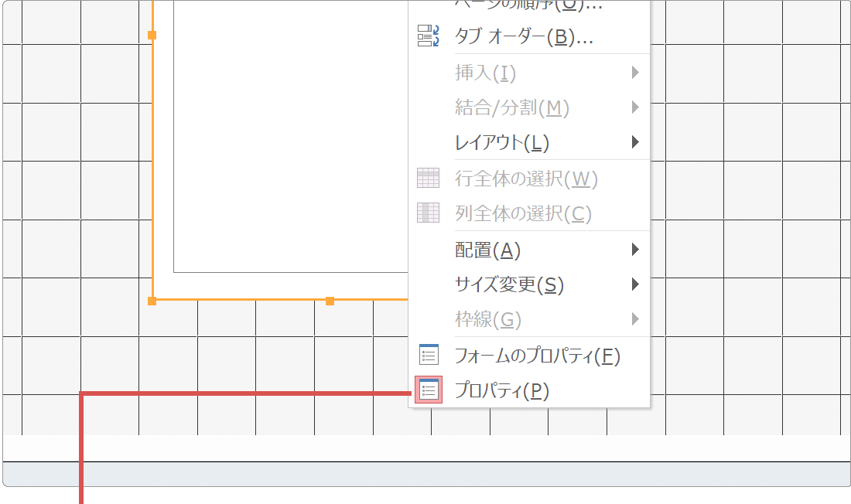Open the 配置 submenu arrow

click(636, 249)
